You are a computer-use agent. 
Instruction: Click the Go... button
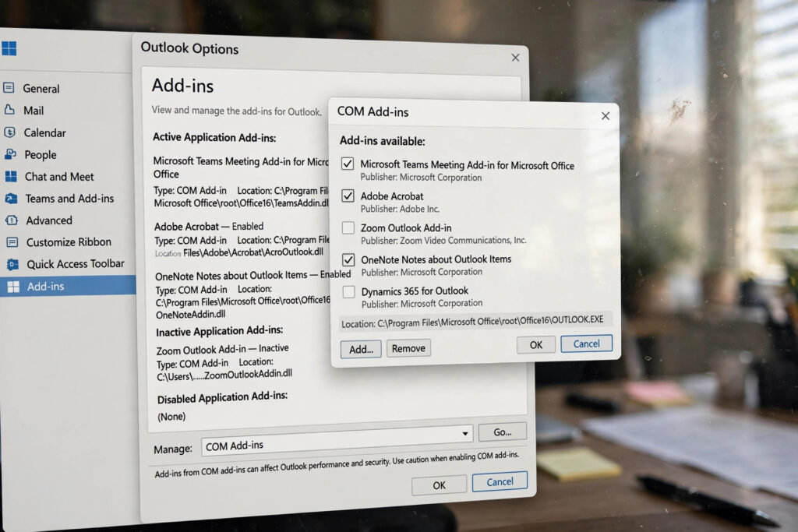[x=503, y=432]
